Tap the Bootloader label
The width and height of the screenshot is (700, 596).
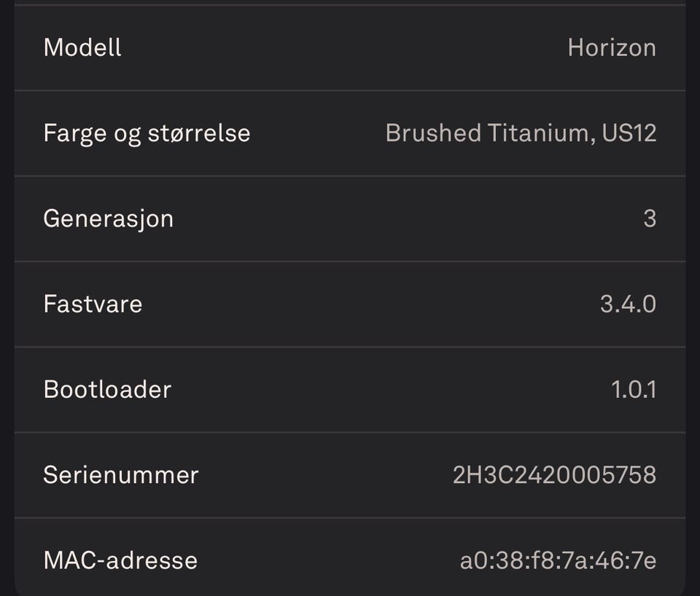(107, 389)
